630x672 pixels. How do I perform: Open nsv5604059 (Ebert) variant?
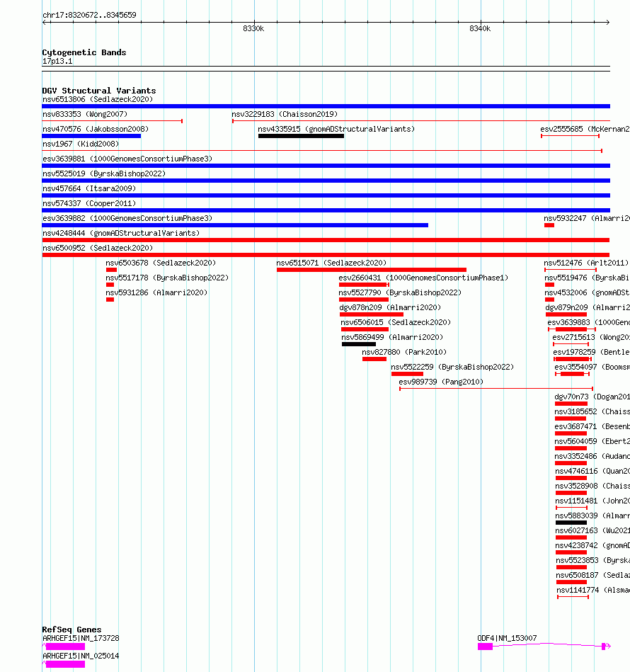click(x=592, y=441)
